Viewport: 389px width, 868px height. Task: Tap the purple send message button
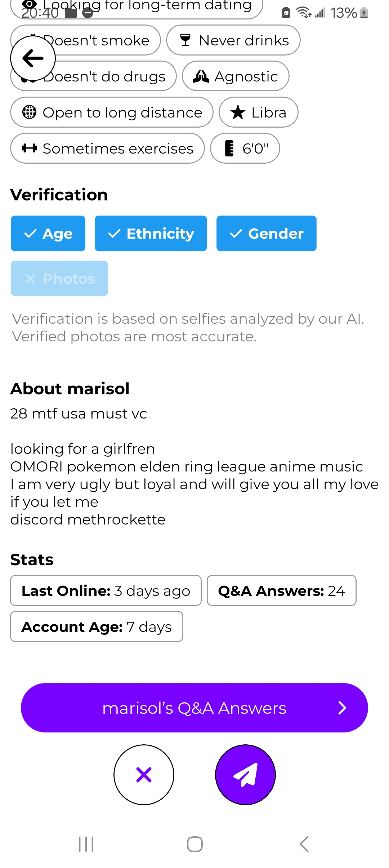tap(245, 774)
